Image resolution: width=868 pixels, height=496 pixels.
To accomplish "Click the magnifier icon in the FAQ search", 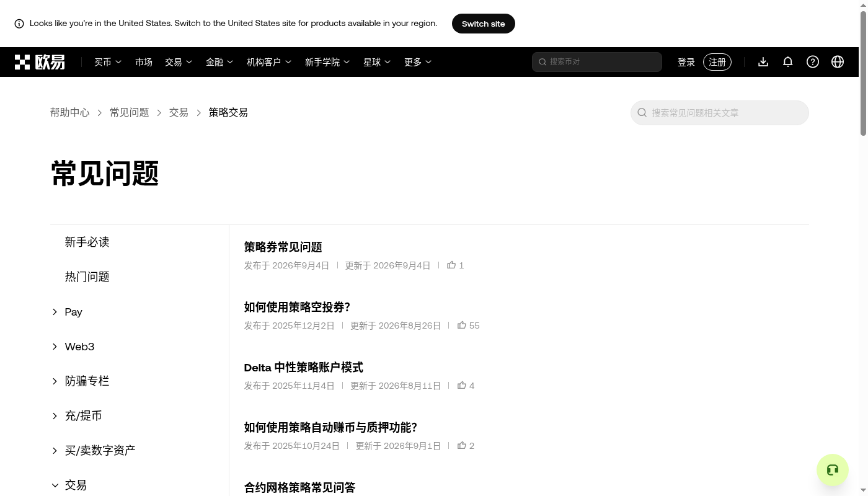I will (642, 113).
